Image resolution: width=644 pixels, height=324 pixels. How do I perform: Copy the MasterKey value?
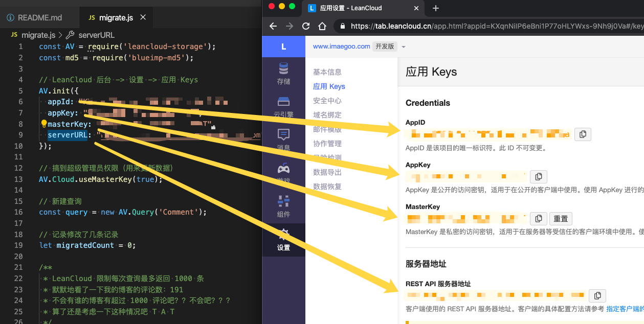[539, 219]
